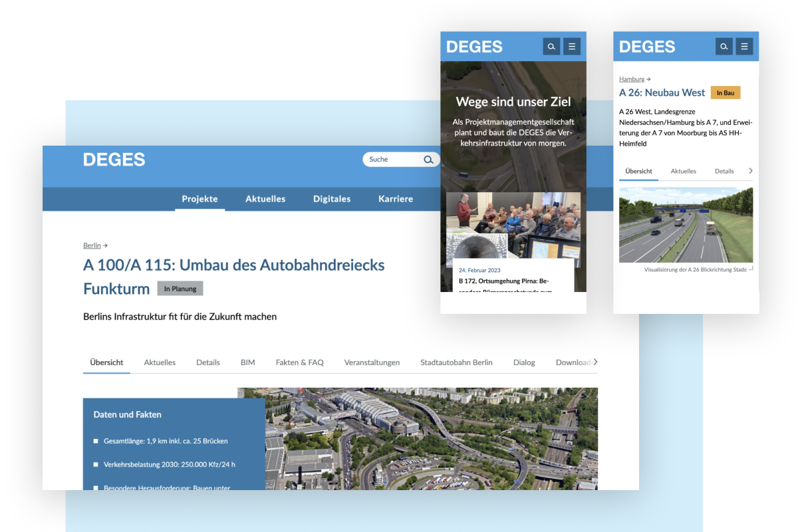Open hamburger menu in the right mobile view

[x=745, y=47]
